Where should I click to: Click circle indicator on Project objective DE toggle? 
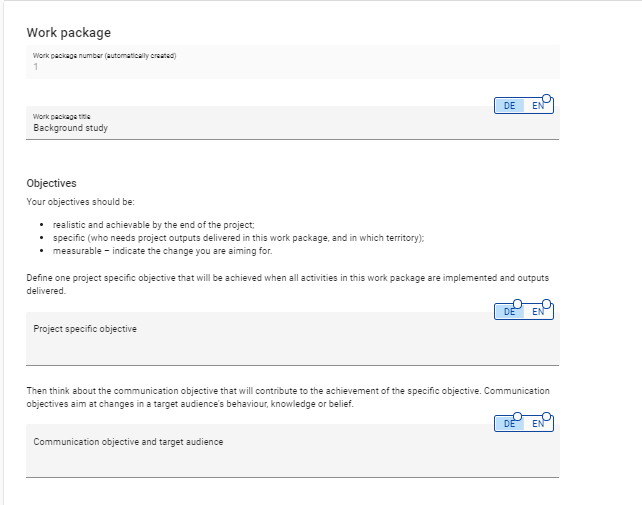[x=517, y=305]
